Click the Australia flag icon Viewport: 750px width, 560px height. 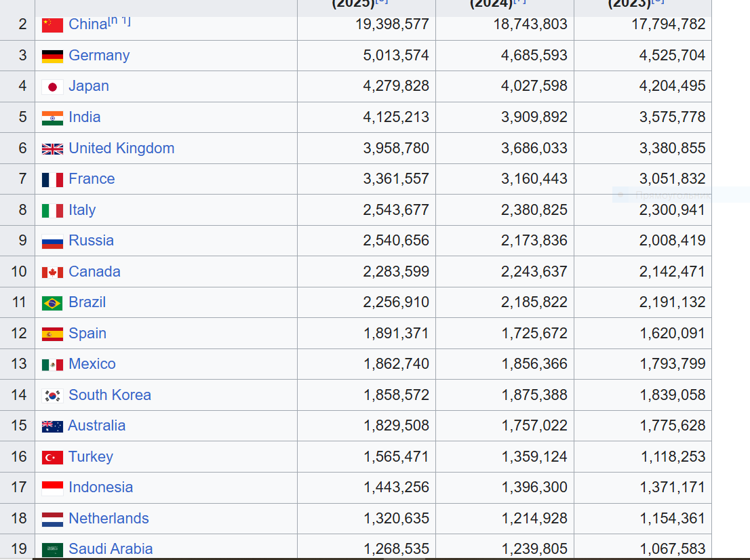[52, 426]
